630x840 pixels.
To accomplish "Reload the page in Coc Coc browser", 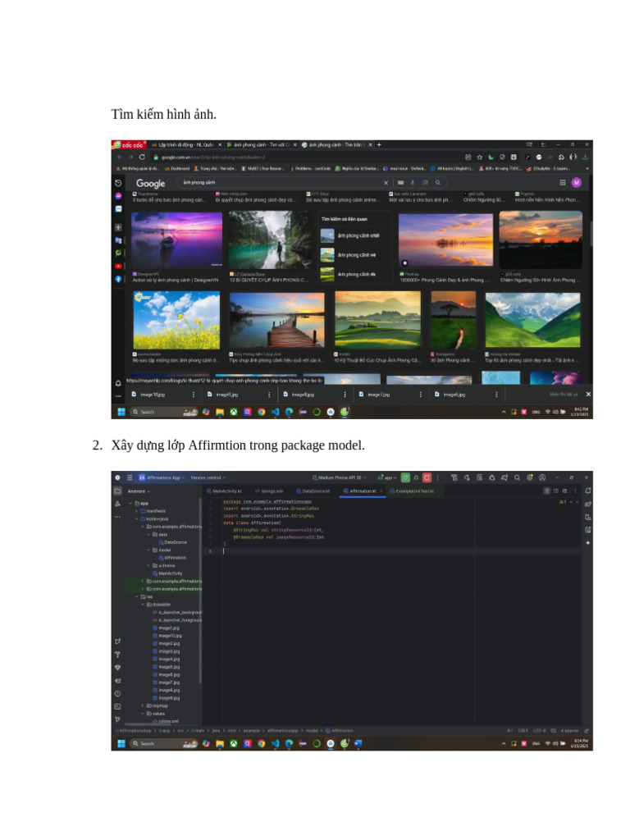I will click(143, 157).
